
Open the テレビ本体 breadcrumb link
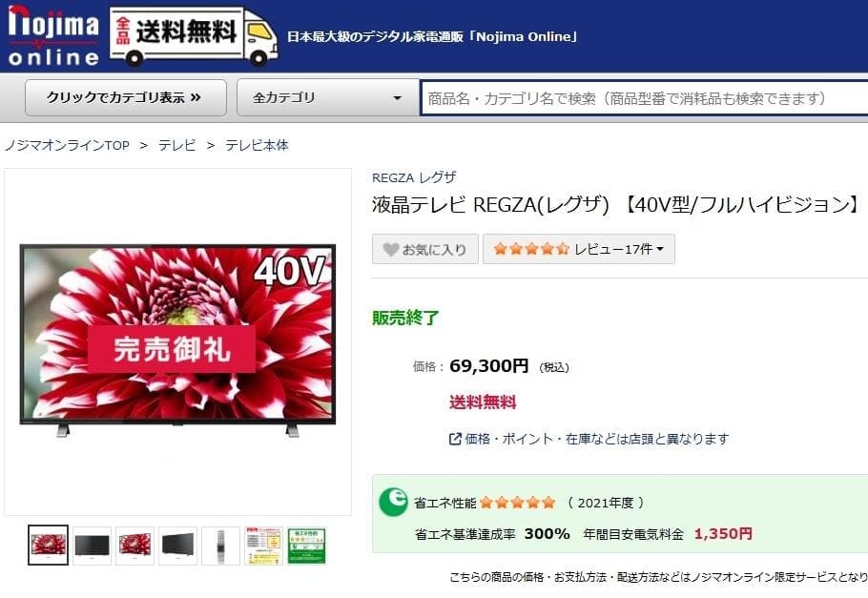pos(257,146)
